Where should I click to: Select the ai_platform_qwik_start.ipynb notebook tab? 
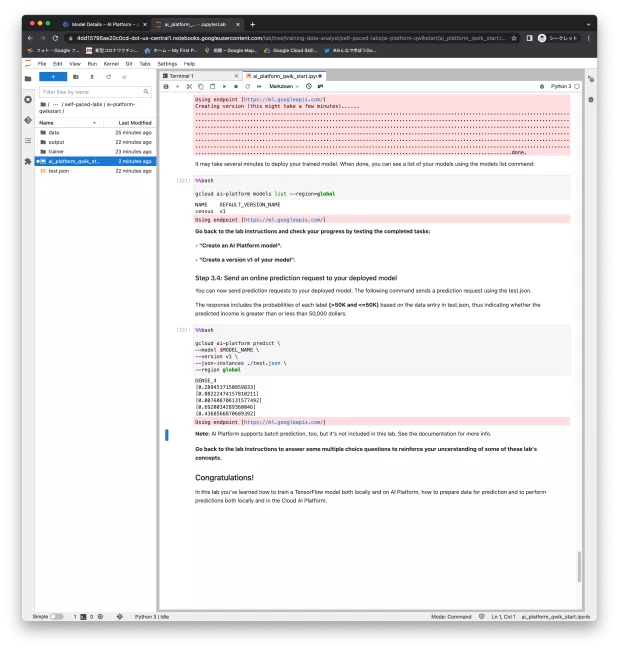coord(284,76)
